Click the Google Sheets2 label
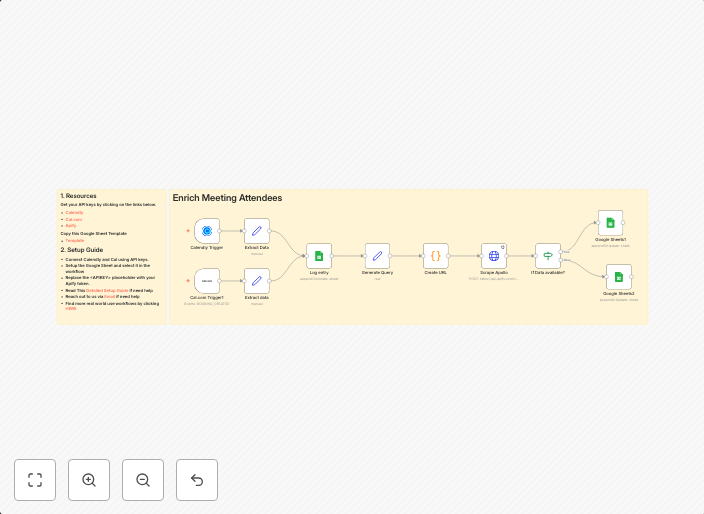Screen dimensions: 704x514 (619, 294)
